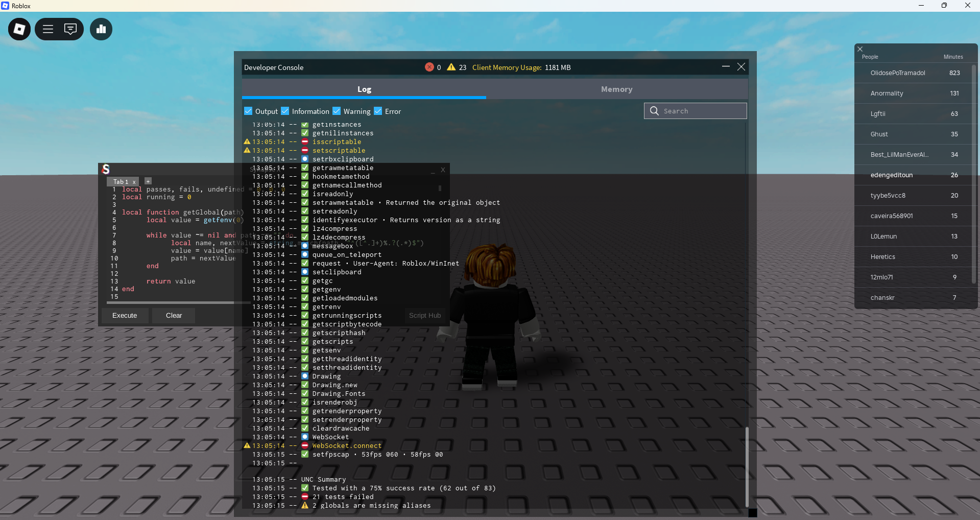The height and width of the screenshot is (520, 980).
Task: Toggle the Error filter checkbox
Action: (x=378, y=111)
